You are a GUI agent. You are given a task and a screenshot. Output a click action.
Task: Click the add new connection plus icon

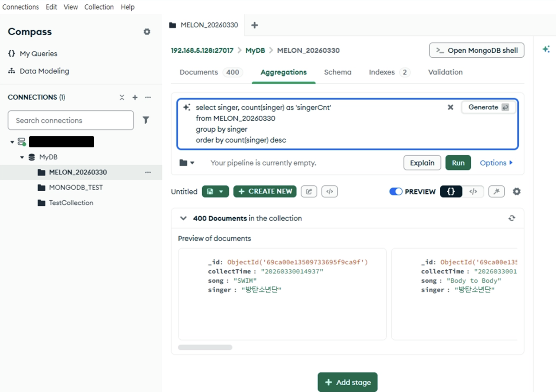tap(135, 98)
